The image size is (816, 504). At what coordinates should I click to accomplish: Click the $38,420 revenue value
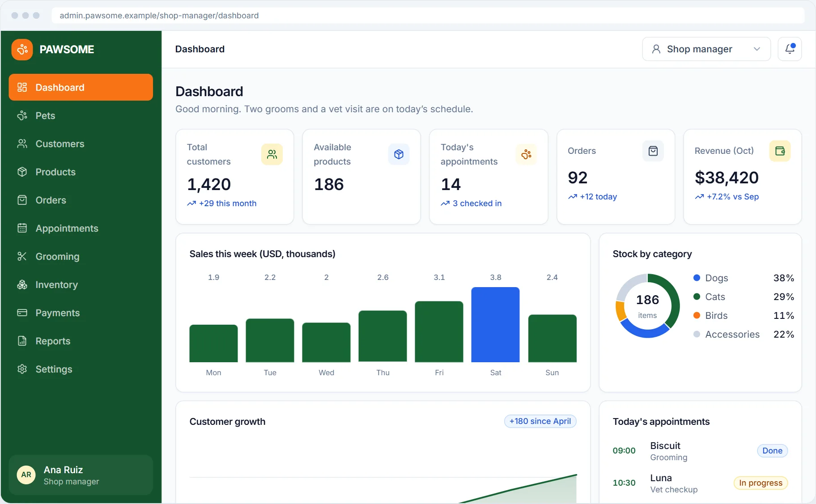(x=727, y=178)
